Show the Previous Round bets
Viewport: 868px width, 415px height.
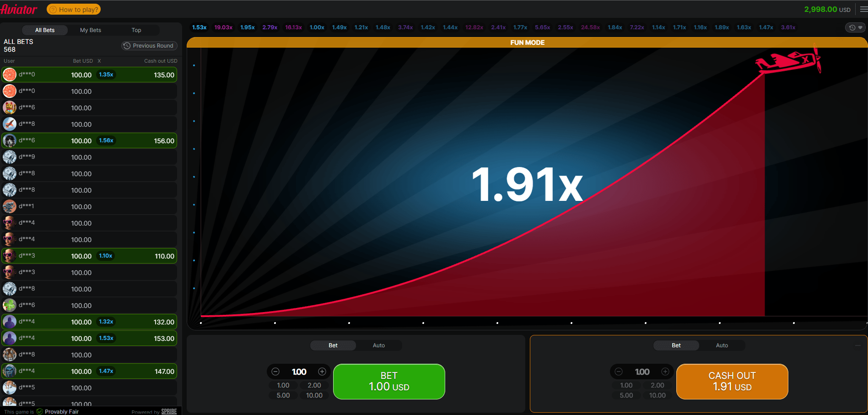pyautogui.click(x=149, y=46)
